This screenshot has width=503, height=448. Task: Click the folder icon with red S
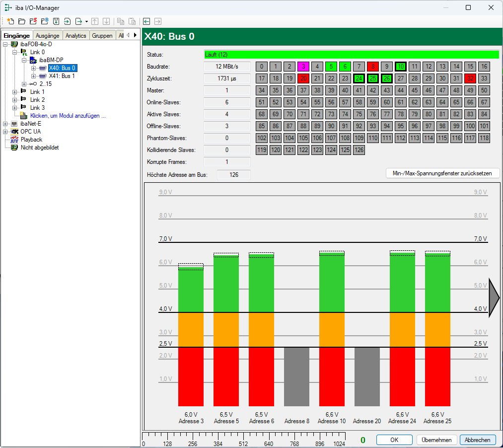click(33, 21)
